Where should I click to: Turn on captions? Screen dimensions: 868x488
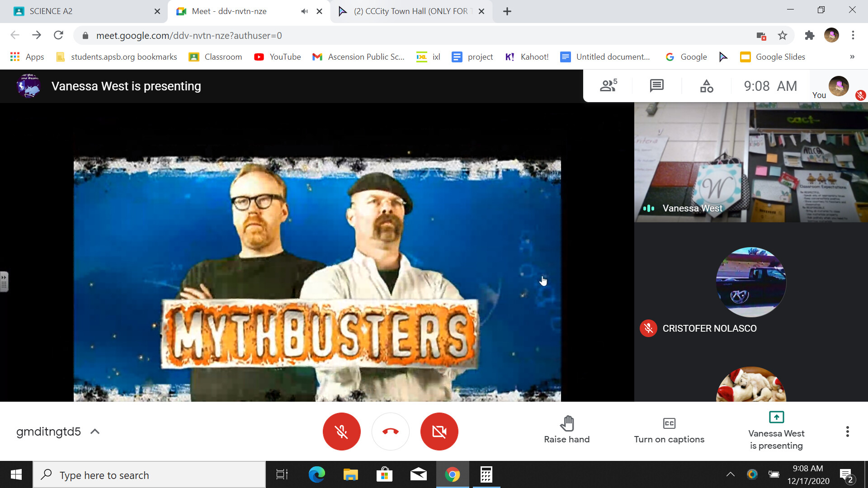pos(669,430)
